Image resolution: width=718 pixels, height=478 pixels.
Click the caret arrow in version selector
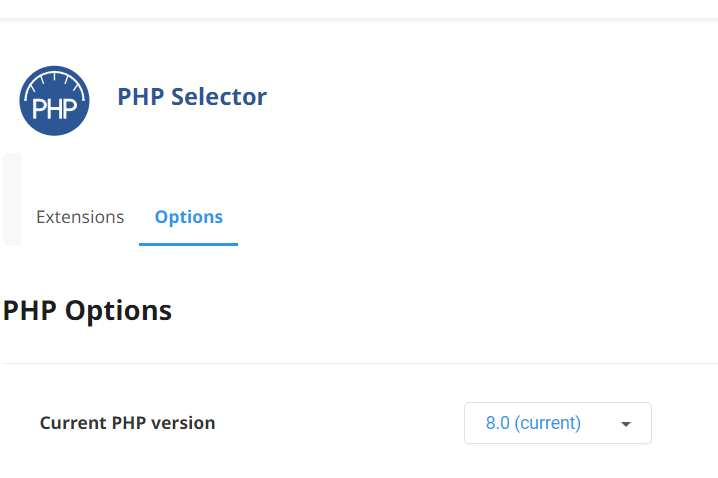pos(626,424)
